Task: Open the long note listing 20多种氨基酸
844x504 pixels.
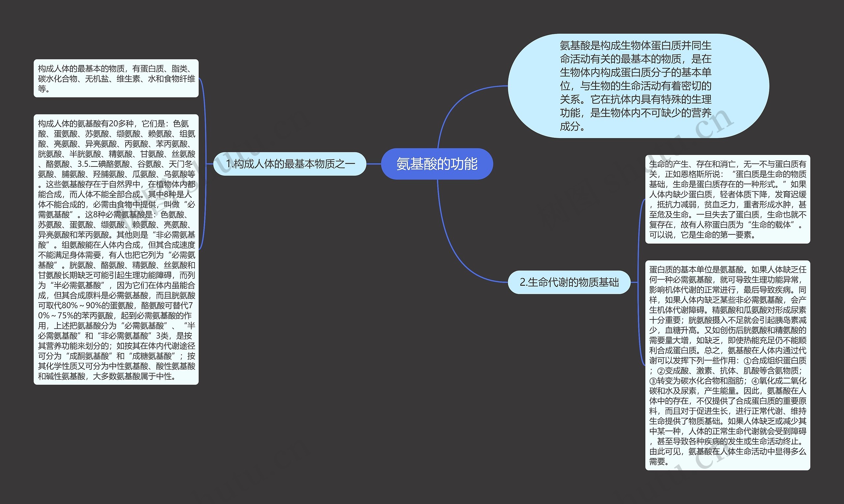Action: [x=116, y=250]
